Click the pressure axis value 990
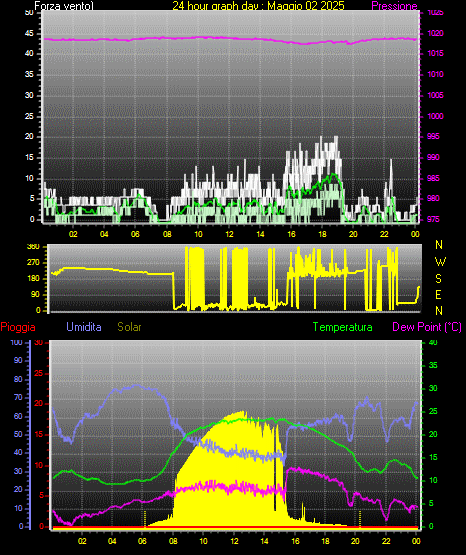 (433, 157)
